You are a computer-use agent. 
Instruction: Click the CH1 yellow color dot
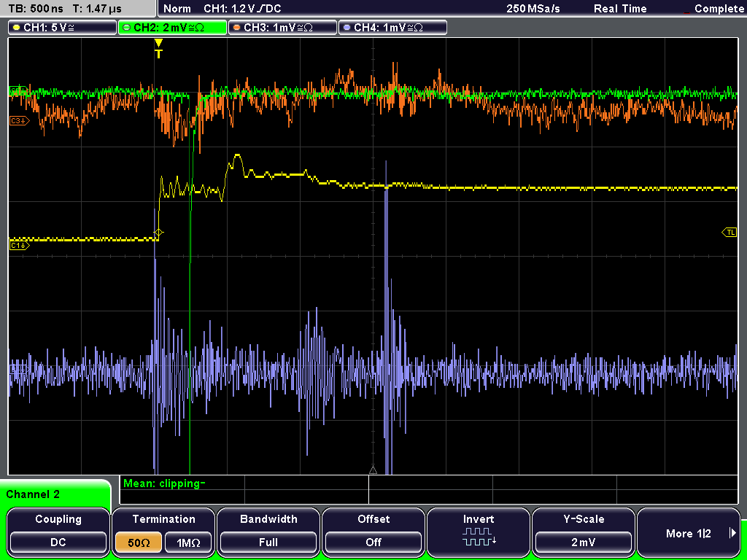(x=17, y=28)
